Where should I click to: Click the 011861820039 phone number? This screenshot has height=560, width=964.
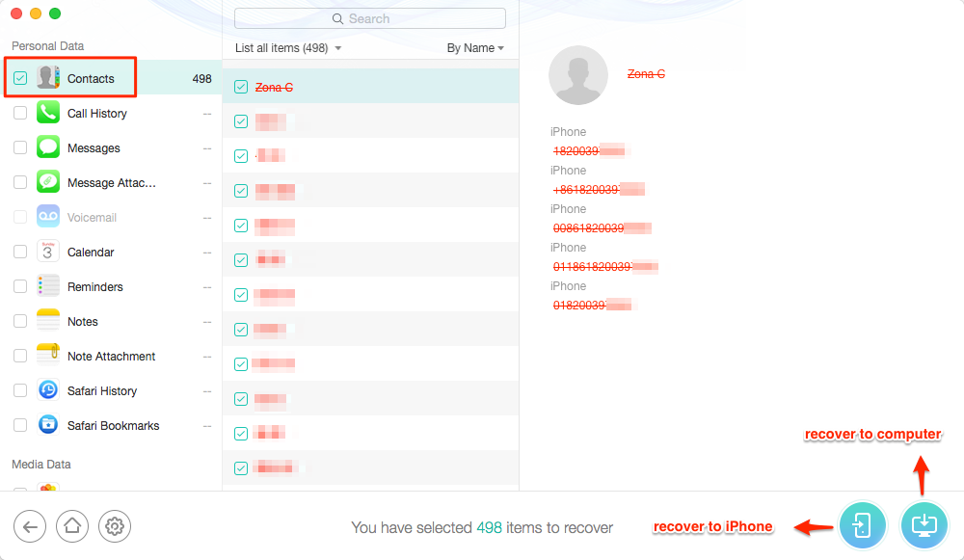(x=605, y=267)
